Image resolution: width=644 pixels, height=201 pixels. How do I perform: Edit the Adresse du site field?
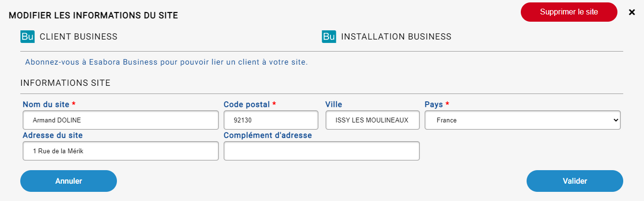click(121, 151)
